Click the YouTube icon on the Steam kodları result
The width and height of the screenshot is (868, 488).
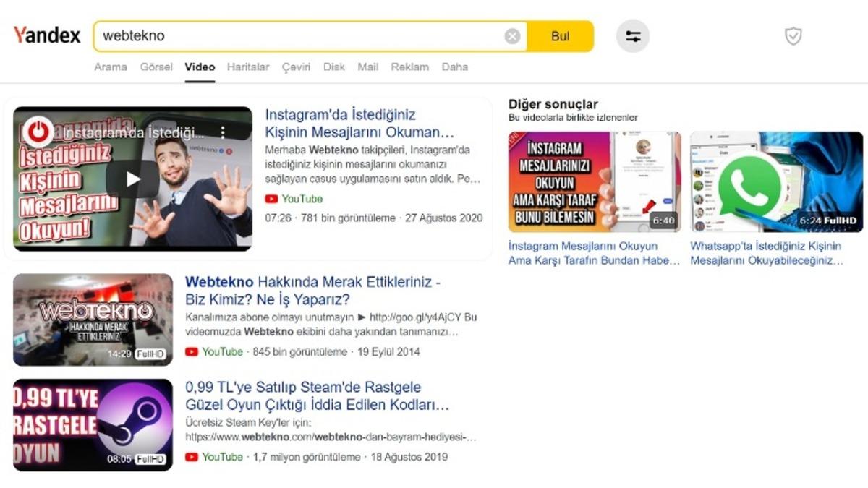pos(190,457)
